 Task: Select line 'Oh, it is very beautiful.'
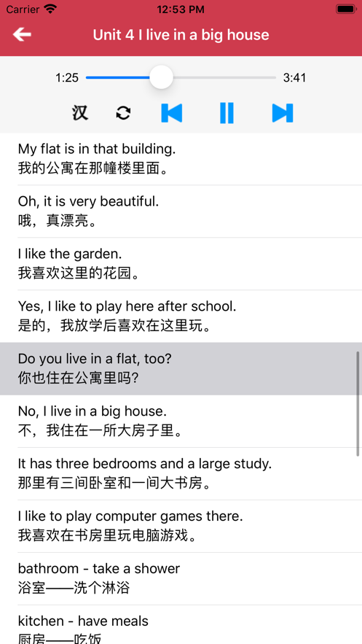click(x=181, y=212)
